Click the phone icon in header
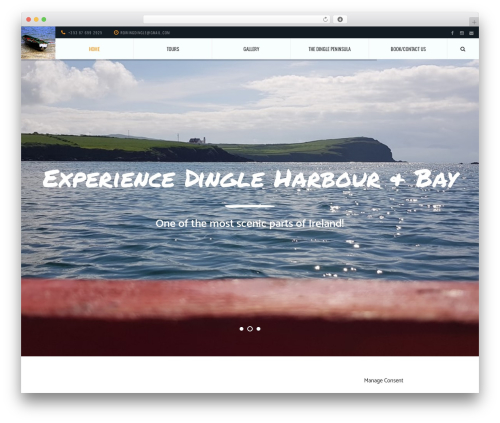The height and width of the screenshot is (423, 500). [63, 33]
